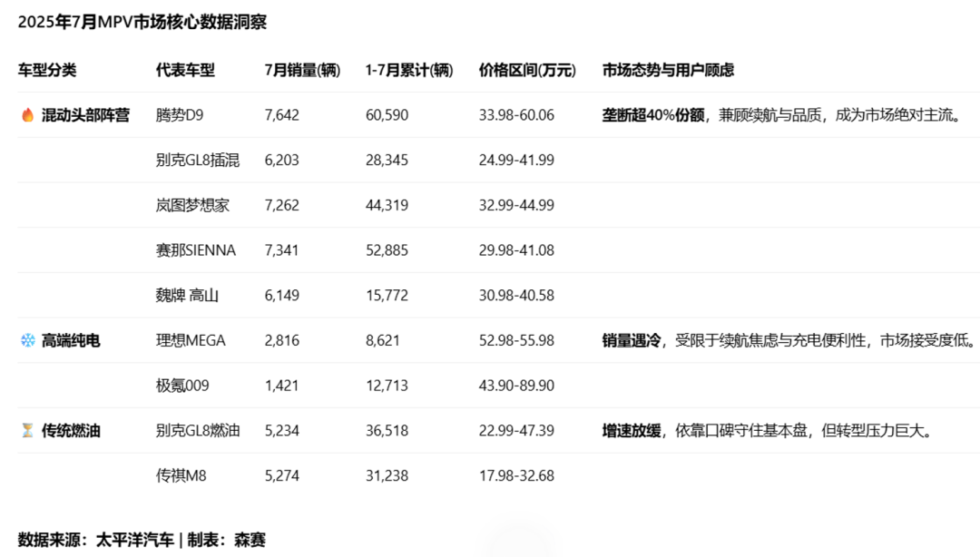Screen dimensions: 980x557
Task: Click the snowflake icon beside 高端纯电
Action: (28, 341)
